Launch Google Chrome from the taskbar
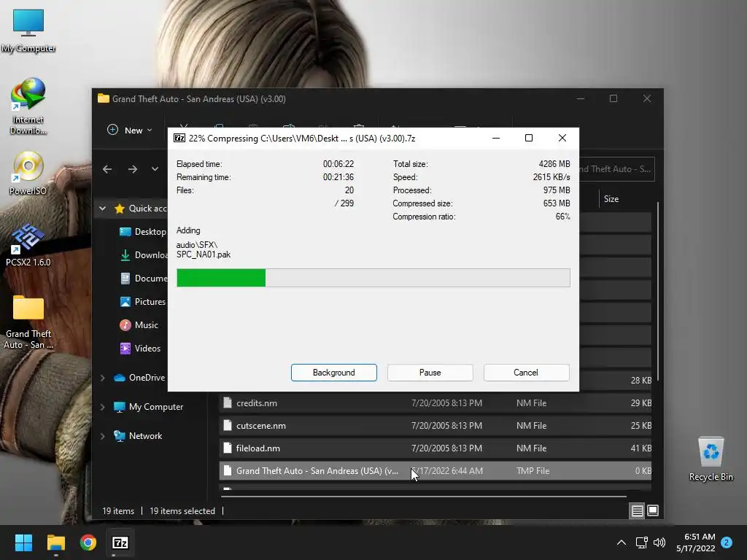Viewport: 747px width, 560px height. pos(88,542)
